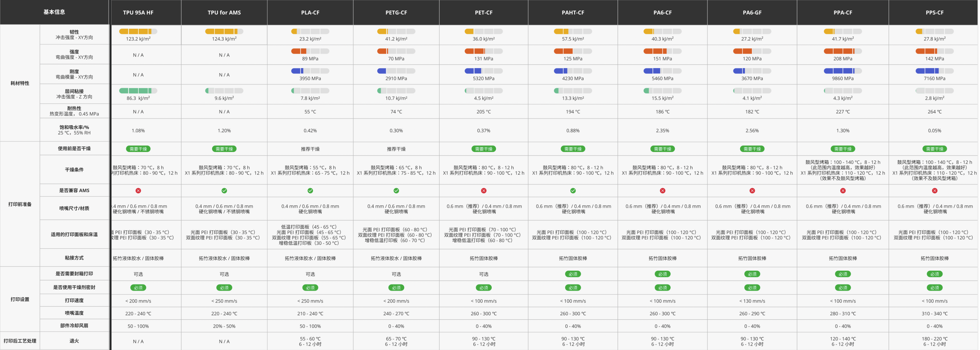
Task: Click the green AMS check under TPU for AMS
Action: [x=224, y=191]
